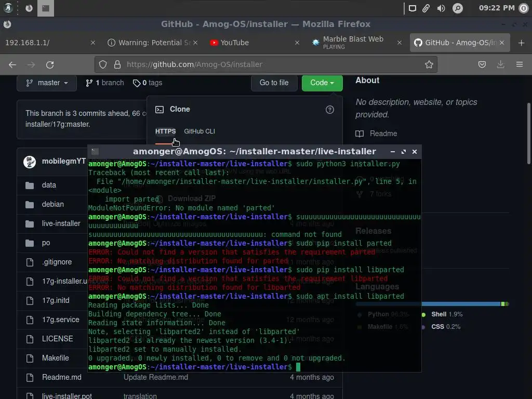This screenshot has width=532, height=399.
Task: Click the help icon in the Clone panel
Action: [x=330, y=110]
